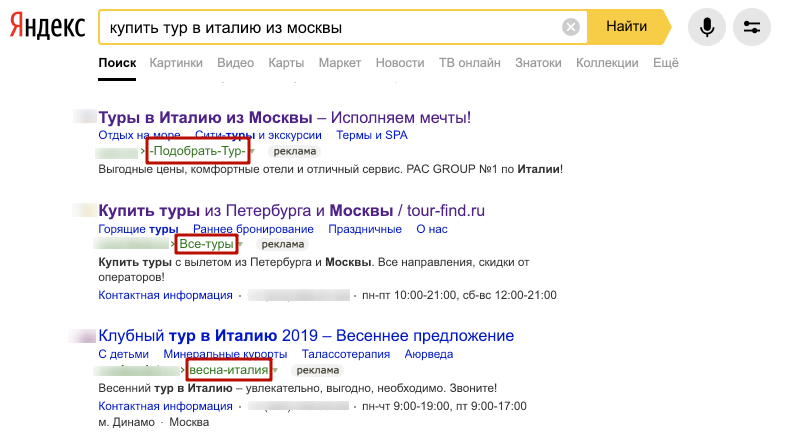Switch to the Видео tab
Image resolution: width=806 pixels, height=436 pixels.
pyautogui.click(x=235, y=63)
